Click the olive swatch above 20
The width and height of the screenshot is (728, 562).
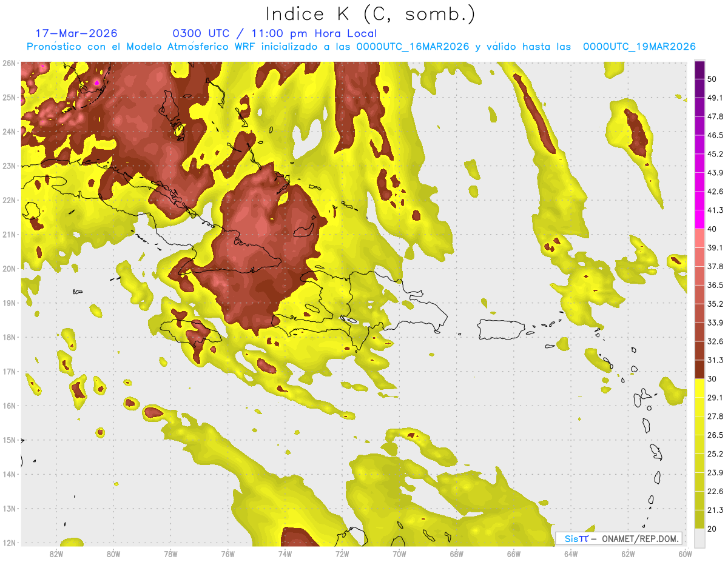[699, 518]
